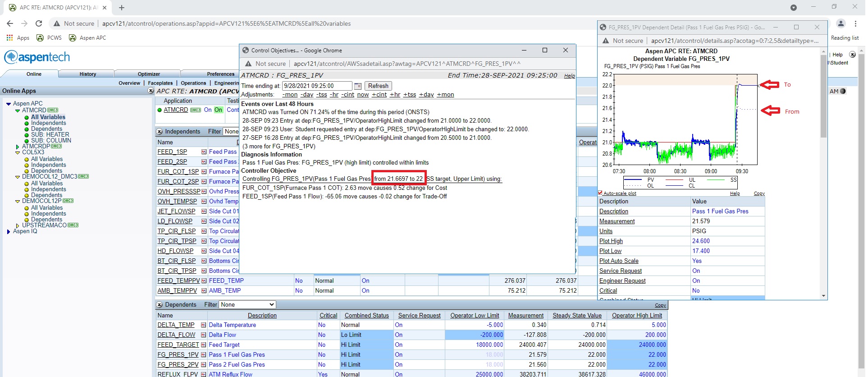
Task: Open trend plot icon for HD_FLOWSP
Action: tap(204, 251)
